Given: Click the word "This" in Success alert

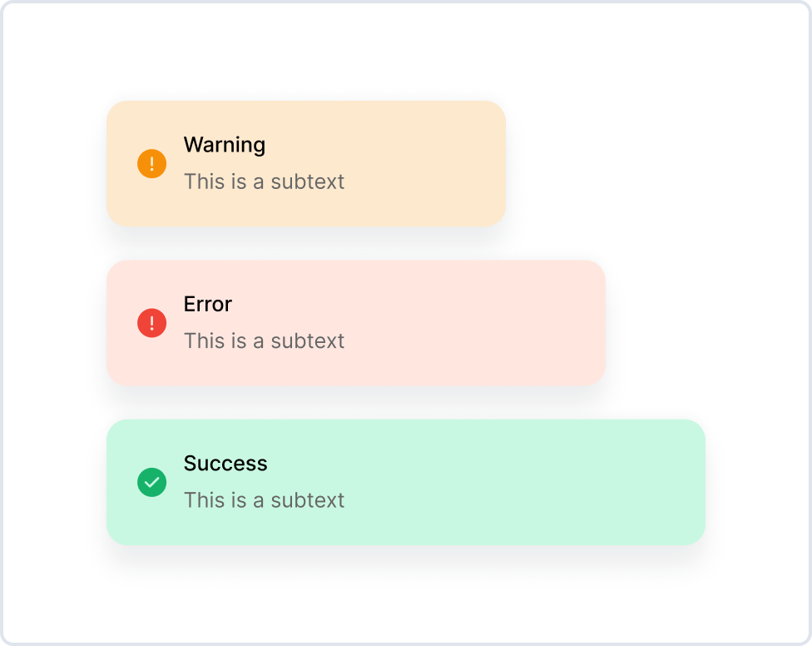Looking at the screenshot, I should pos(201,500).
